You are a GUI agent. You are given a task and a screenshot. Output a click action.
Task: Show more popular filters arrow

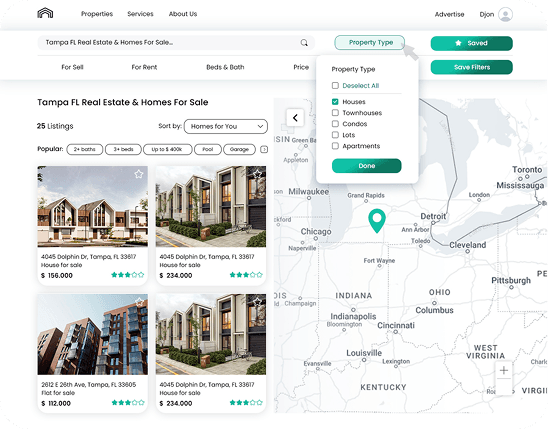[264, 149]
